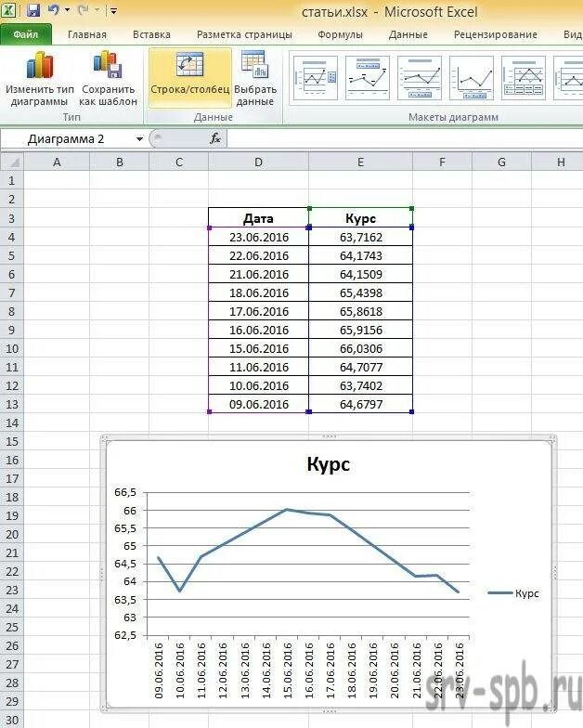Select the first chart layout thumbnail

pos(316,78)
